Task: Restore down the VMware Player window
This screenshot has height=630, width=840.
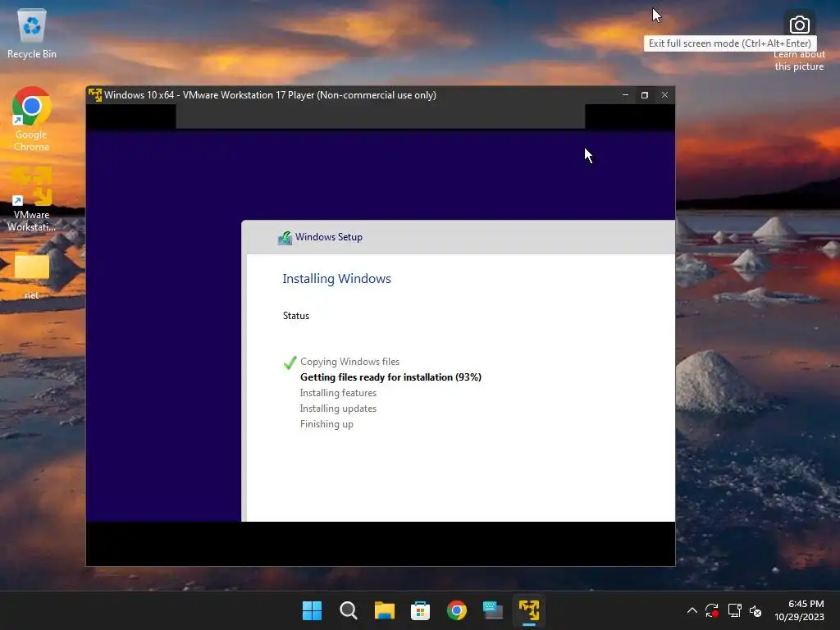Action: click(645, 95)
